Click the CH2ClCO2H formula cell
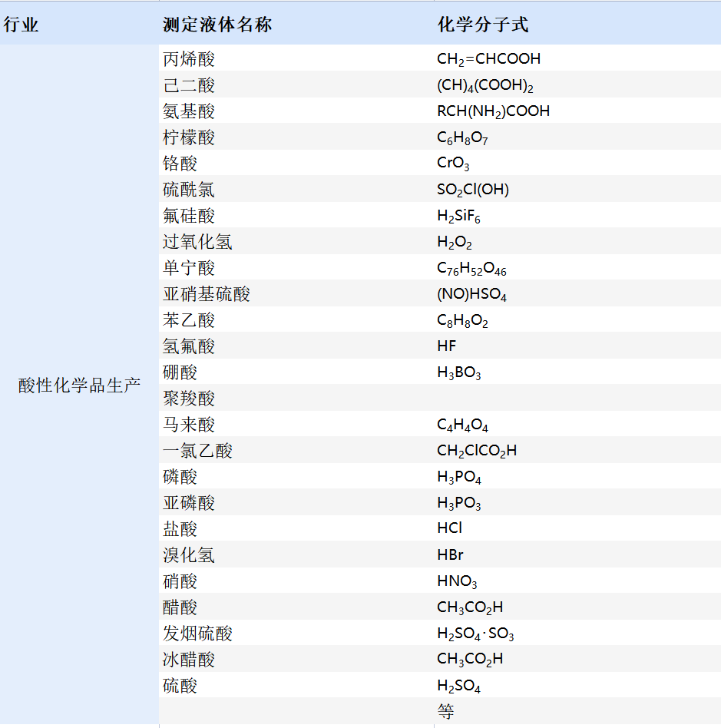 pyautogui.click(x=477, y=451)
